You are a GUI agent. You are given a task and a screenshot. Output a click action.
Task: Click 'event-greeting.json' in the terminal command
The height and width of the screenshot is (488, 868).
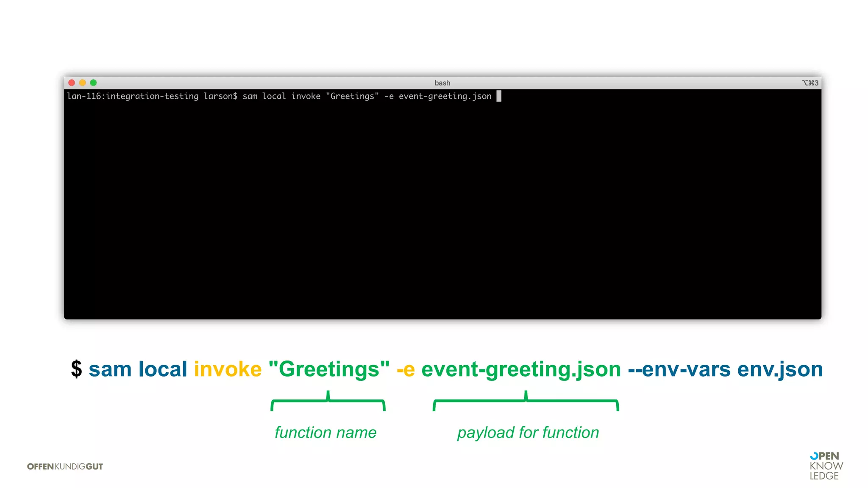tap(445, 97)
